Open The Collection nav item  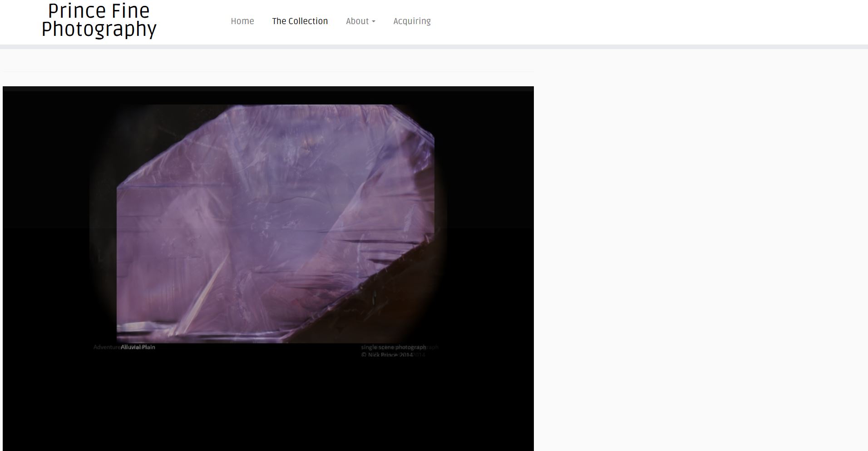click(300, 21)
